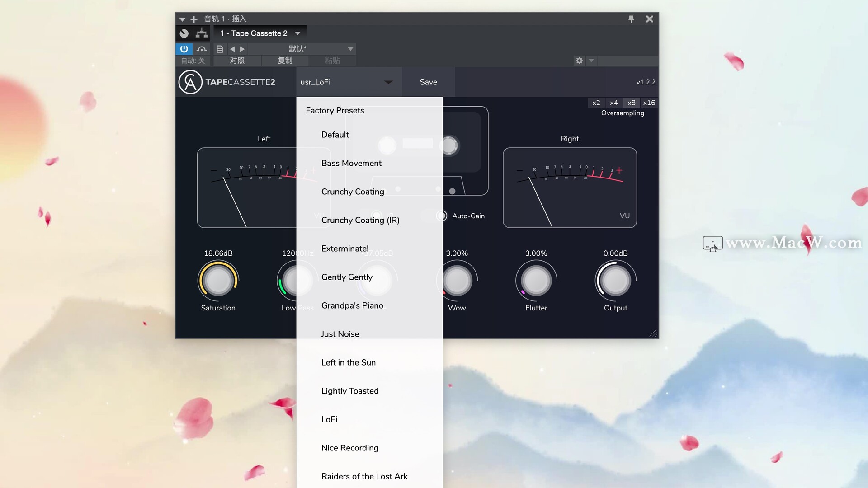Screen dimensions: 868x488
Task: Click the Caelum Audio logo
Action: pos(190,82)
